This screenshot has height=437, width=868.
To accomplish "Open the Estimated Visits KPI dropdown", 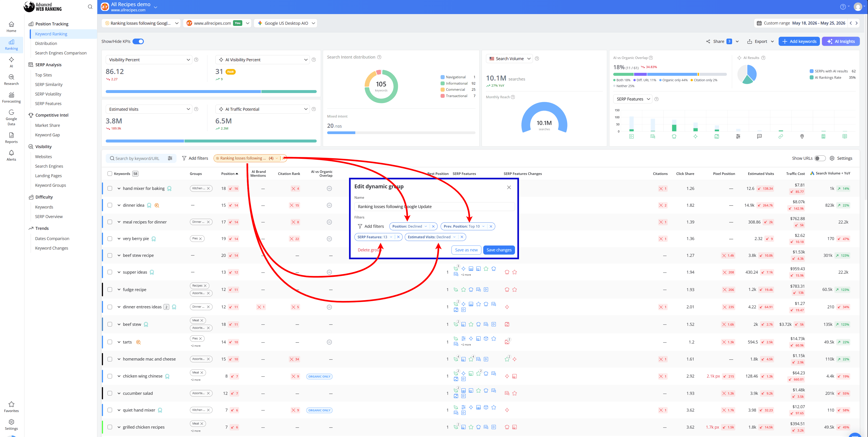I will pyautogui.click(x=149, y=109).
